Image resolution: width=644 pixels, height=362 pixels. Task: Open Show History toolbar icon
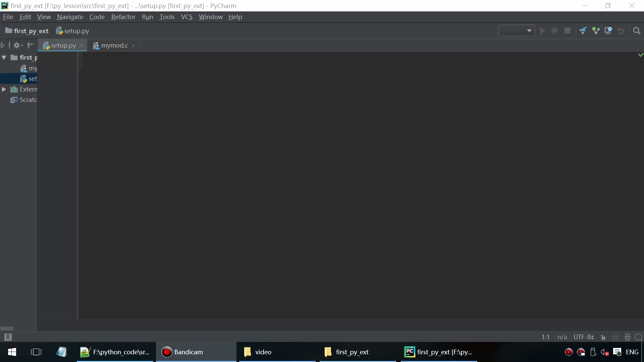608,31
